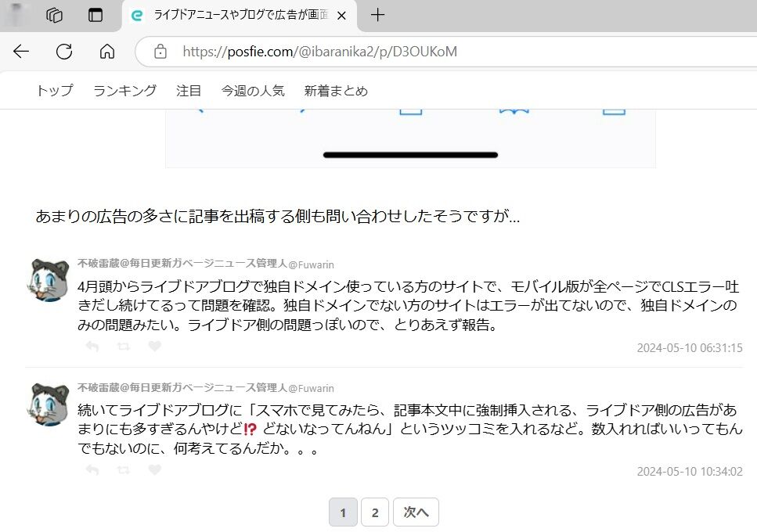Image resolution: width=757 pixels, height=532 pixels.
Task: Click the heading あまりの広告の多さに
Action: pyautogui.click(x=278, y=216)
